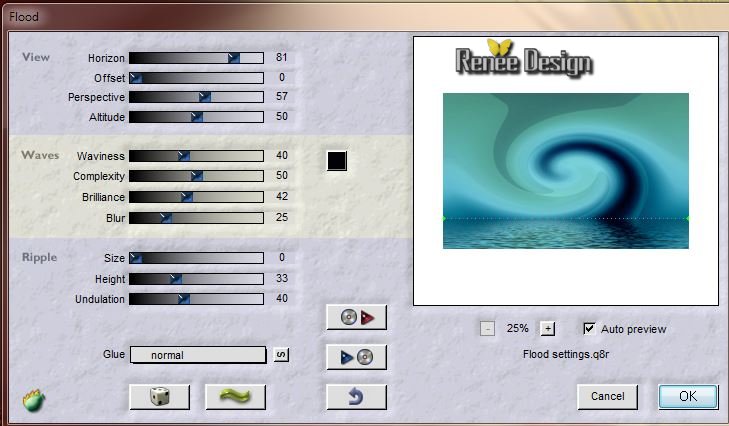Click the Height value 33
The image size is (729, 426).
(282, 278)
